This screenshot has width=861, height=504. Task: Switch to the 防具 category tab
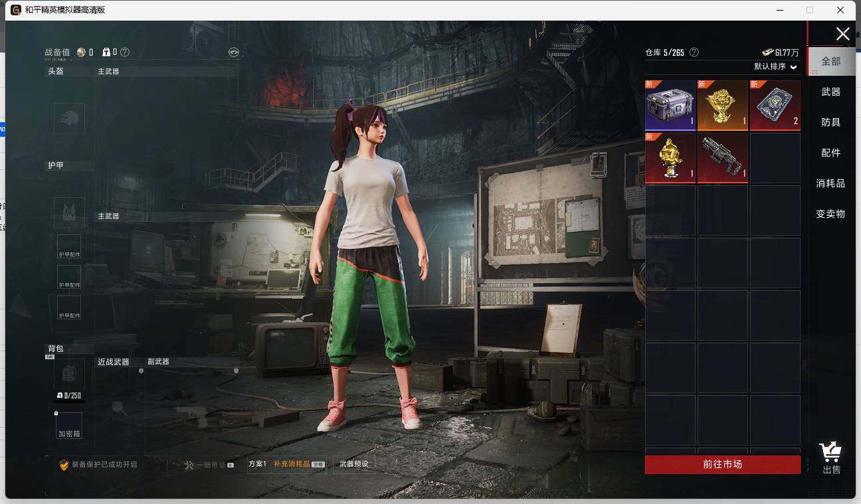[831, 122]
